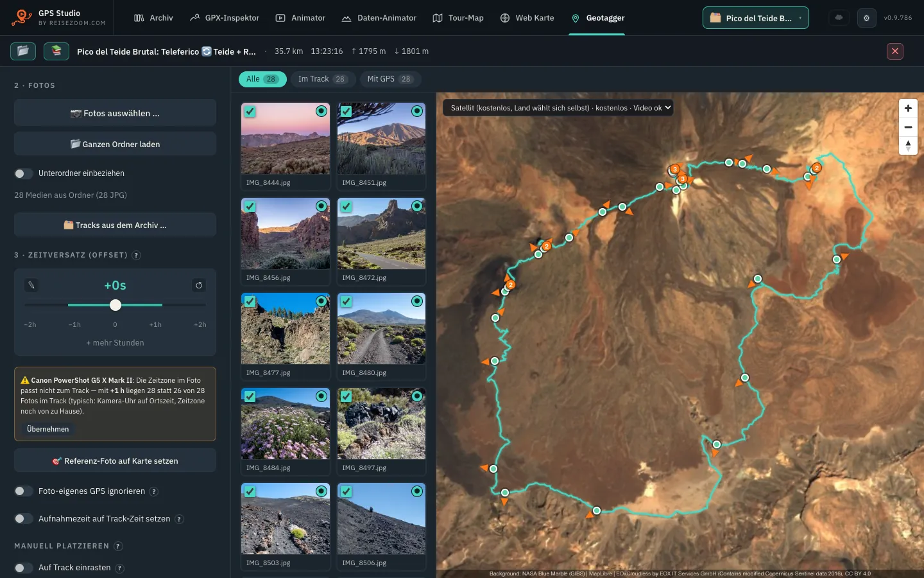This screenshot has width=924, height=578.
Task: Open the satellite map style dropdown
Action: [x=558, y=108]
